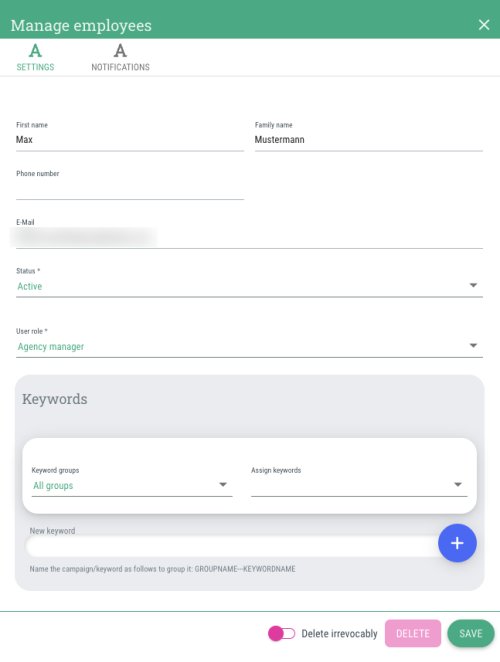This screenshot has width=500, height=662.
Task: Click into the New keyword input field
Action: click(232, 546)
